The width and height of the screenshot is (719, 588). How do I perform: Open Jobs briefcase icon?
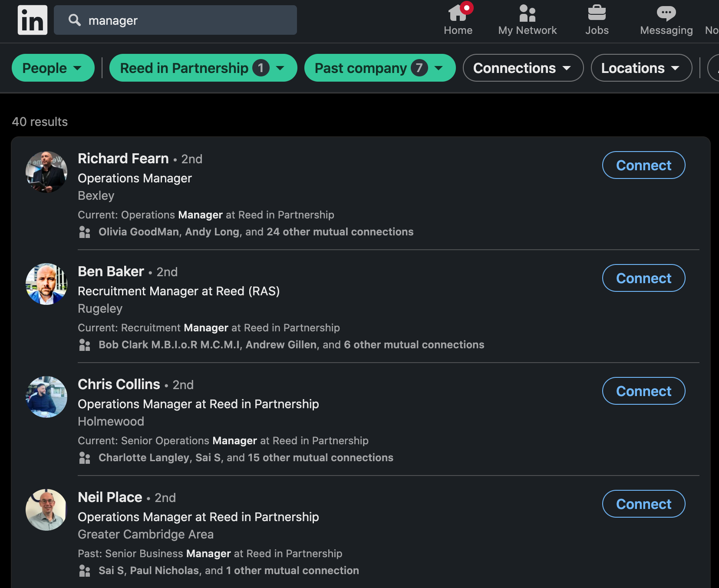point(597,13)
